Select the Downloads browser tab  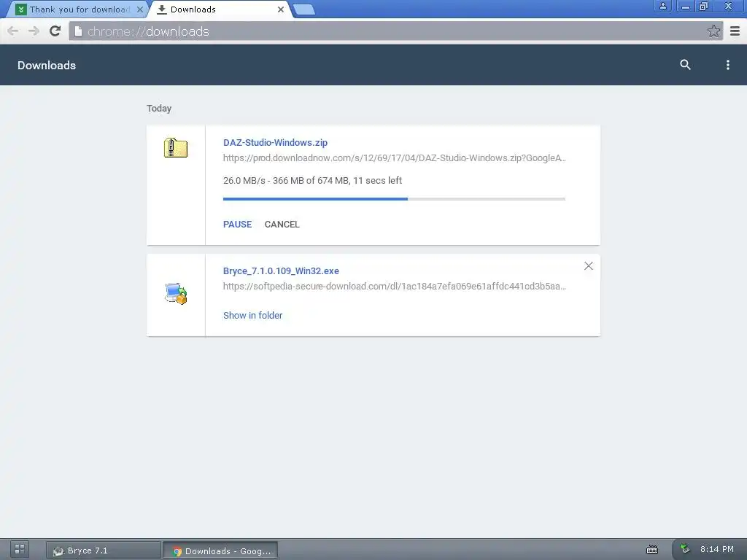(x=220, y=9)
